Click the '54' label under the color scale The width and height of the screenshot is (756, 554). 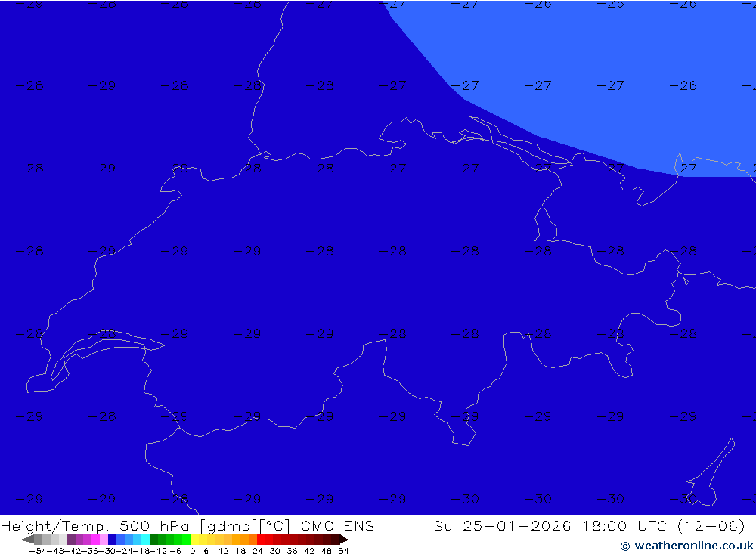(x=343, y=551)
